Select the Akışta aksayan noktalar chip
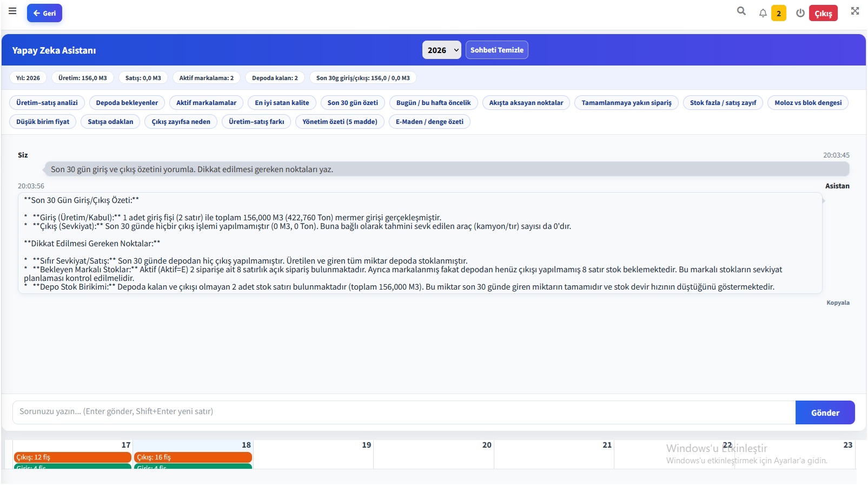The height and width of the screenshot is (485, 868). coord(526,103)
